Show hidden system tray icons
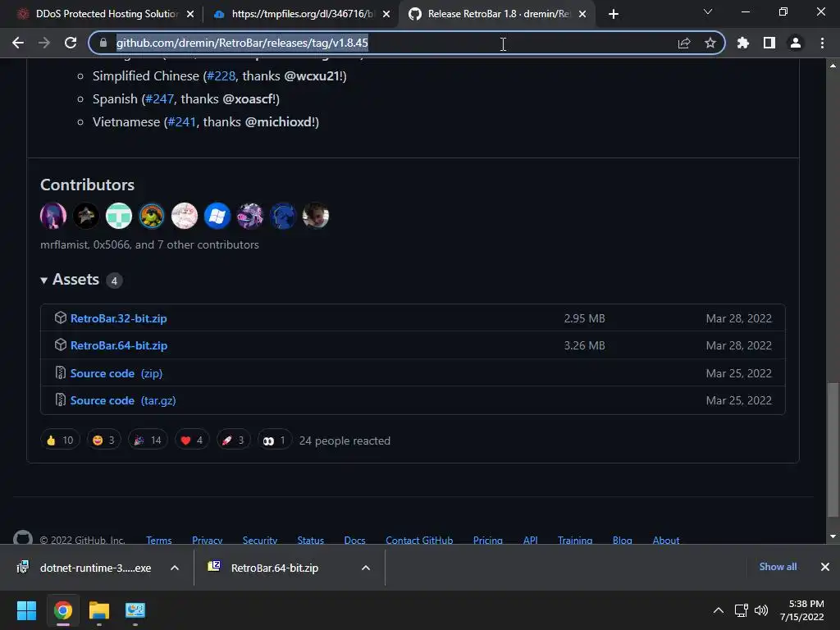This screenshot has height=630, width=840. (719, 610)
